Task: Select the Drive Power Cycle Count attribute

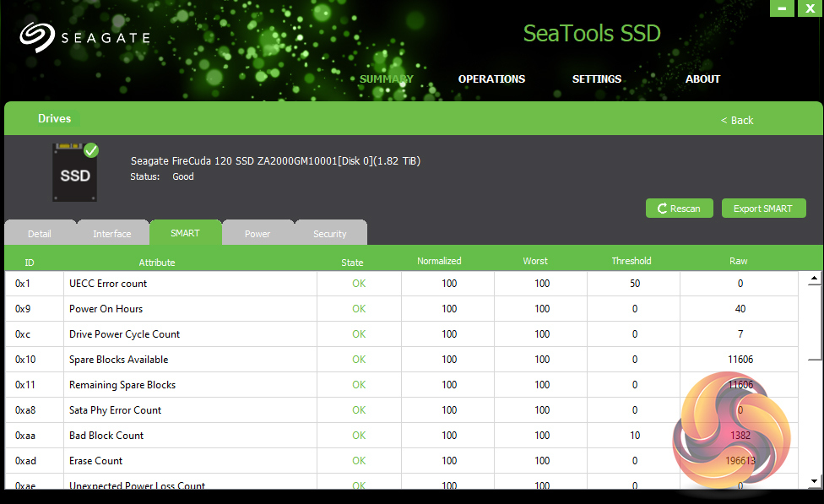Action: click(x=125, y=333)
